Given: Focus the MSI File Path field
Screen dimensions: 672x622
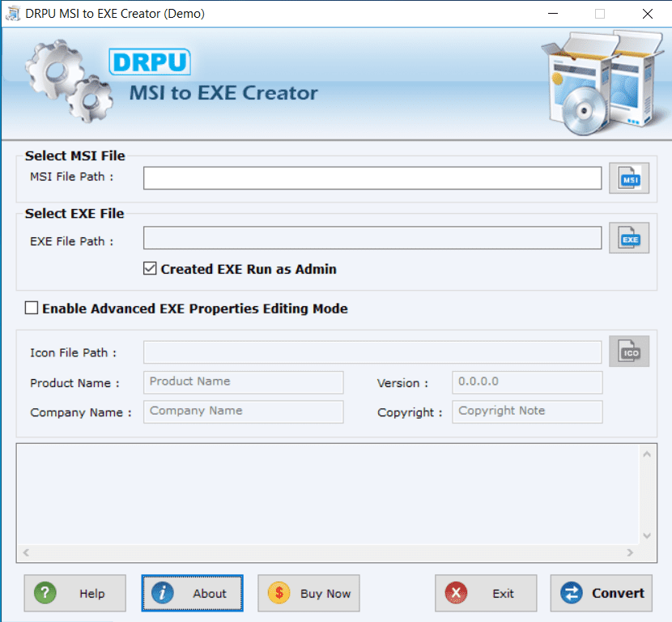Looking at the screenshot, I should (x=372, y=178).
